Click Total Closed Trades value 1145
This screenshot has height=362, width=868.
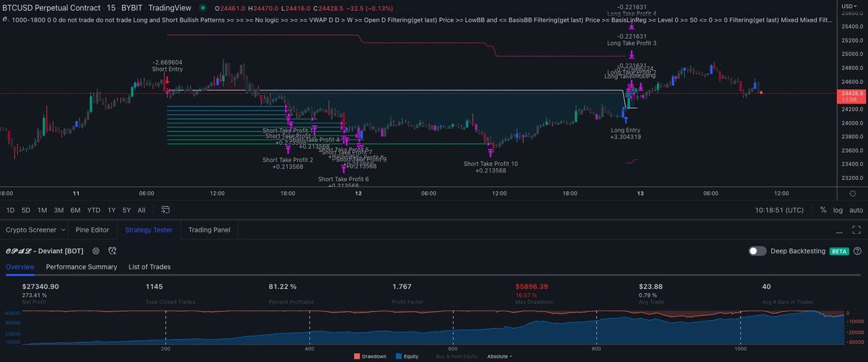click(154, 287)
